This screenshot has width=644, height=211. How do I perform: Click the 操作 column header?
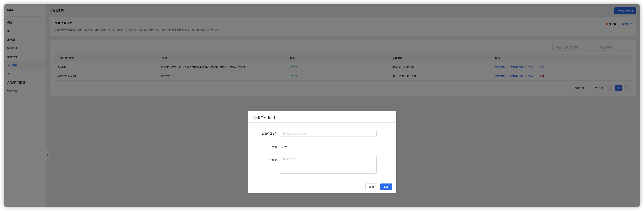498,58
